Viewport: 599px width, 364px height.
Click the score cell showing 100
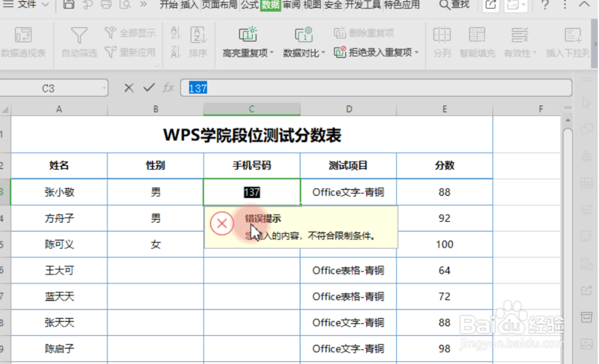click(444, 244)
